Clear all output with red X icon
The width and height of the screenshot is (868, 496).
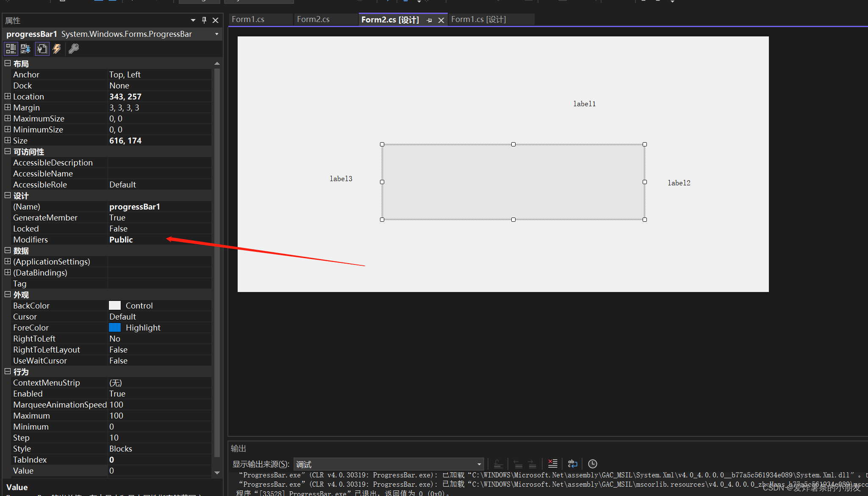[552, 464]
